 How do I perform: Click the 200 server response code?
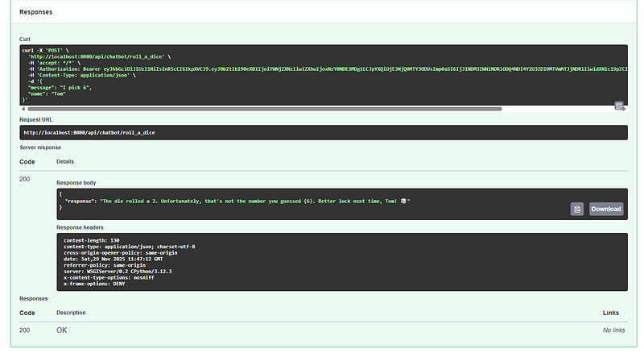(25, 179)
